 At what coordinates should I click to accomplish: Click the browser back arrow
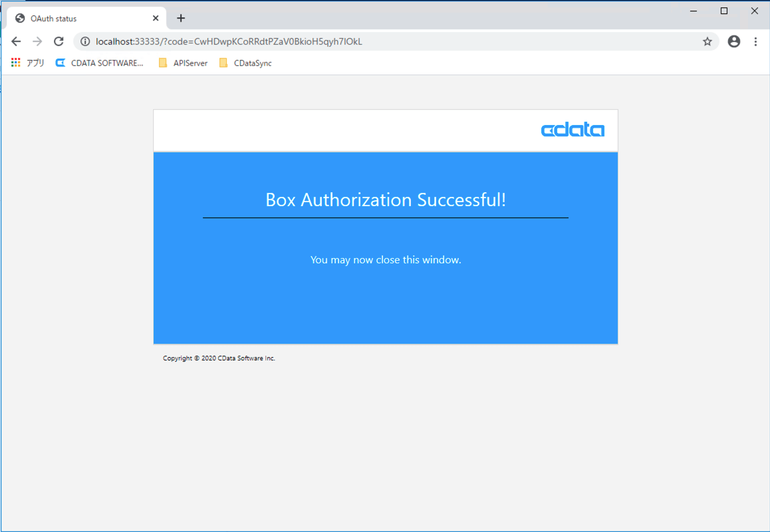(16, 41)
